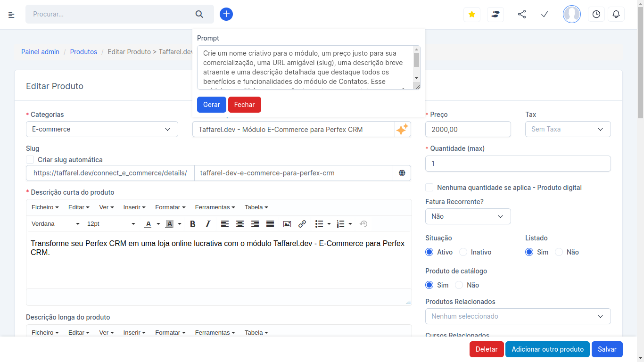This screenshot has width=644, height=362.
Task: Click the Insert link icon in the editor toolbar
Action: pos(302,224)
